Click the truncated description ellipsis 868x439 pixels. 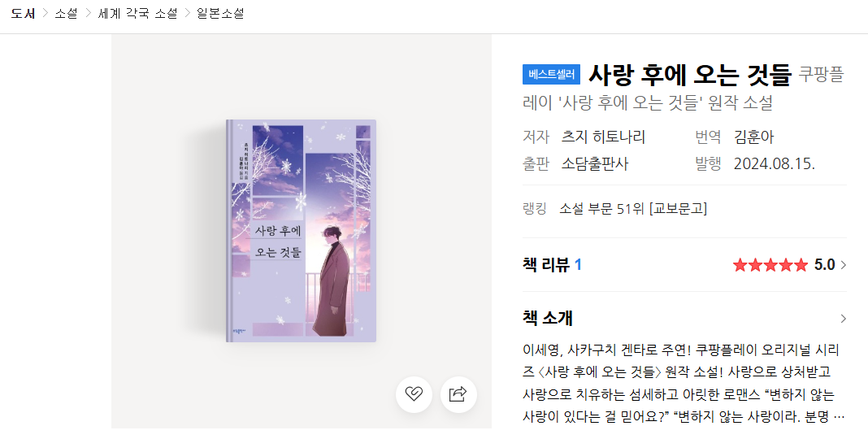(x=839, y=417)
